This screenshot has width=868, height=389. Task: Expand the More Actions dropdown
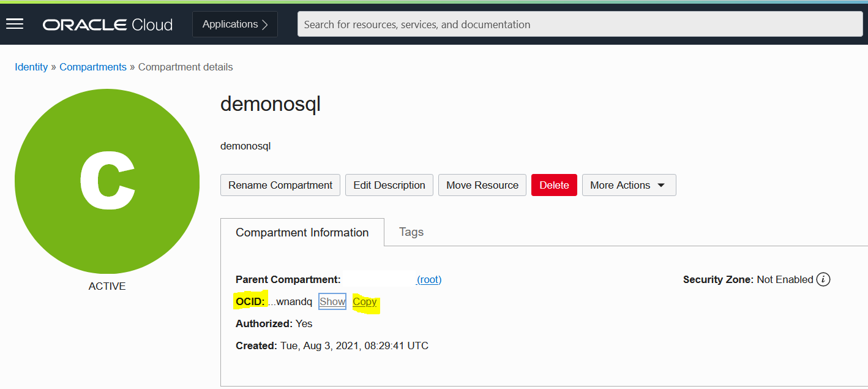click(x=629, y=185)
